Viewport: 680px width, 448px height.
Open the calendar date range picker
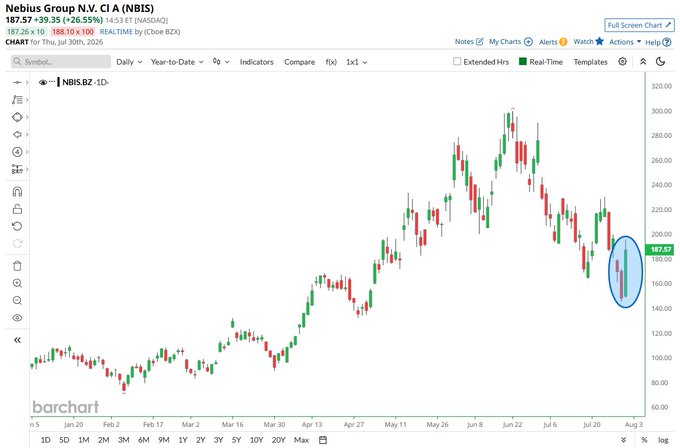[323, 440]
